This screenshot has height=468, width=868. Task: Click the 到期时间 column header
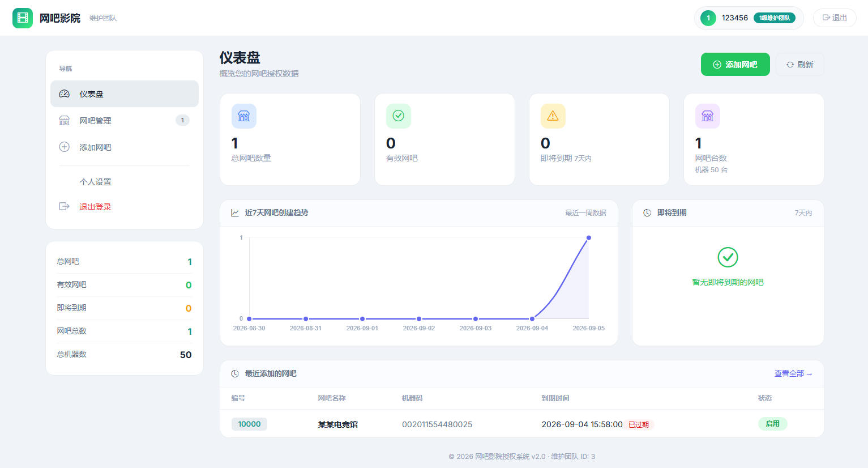[x=555, y=398]
